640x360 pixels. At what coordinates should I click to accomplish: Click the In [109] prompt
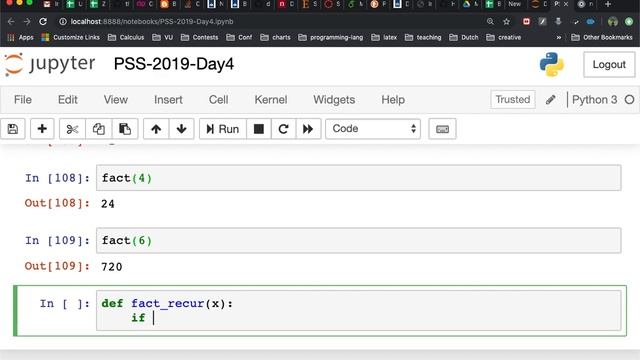pyautogui.click(x=57, y=240)
